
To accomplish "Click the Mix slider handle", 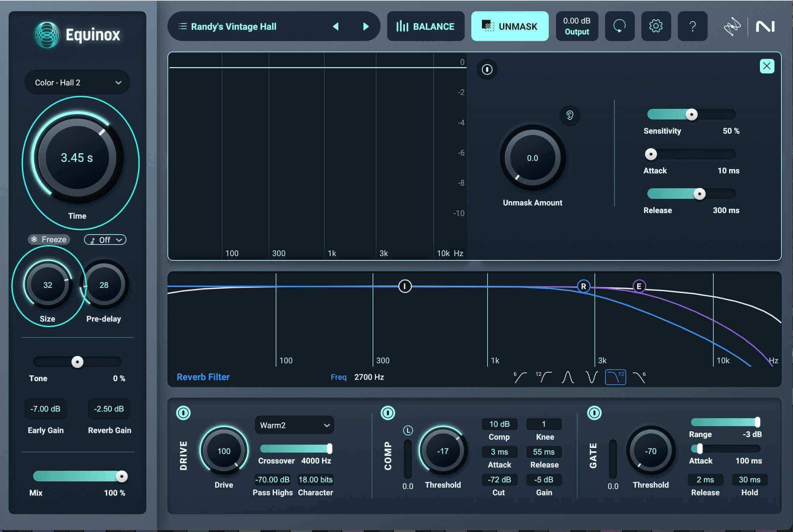I will point(121,476).
